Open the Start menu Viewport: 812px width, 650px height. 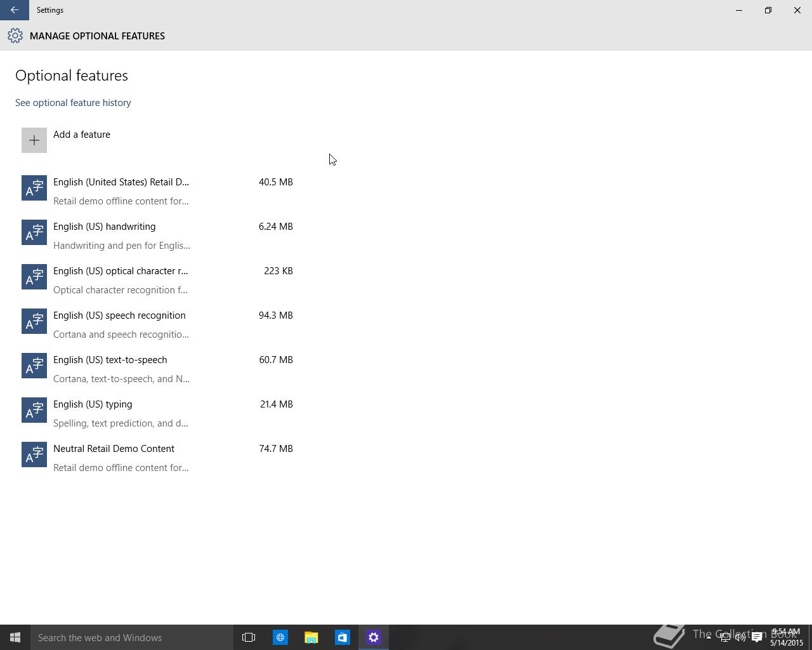tap(15, 637)
